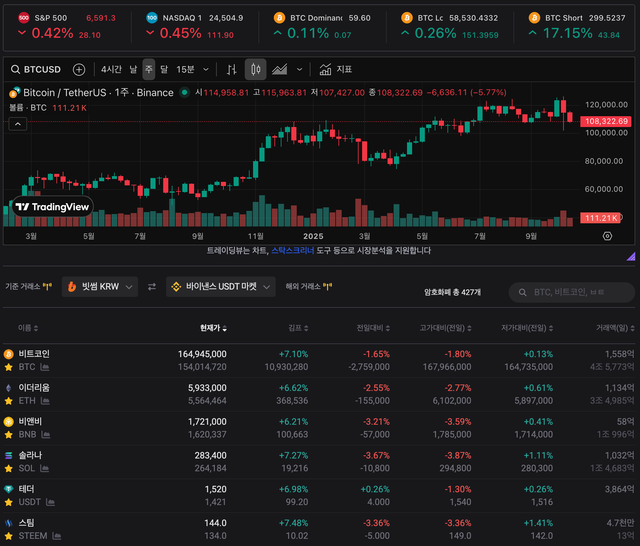Click the resize corner triangle of chart
This screenshot has height=546, width=640.
(x=631, y=256)
